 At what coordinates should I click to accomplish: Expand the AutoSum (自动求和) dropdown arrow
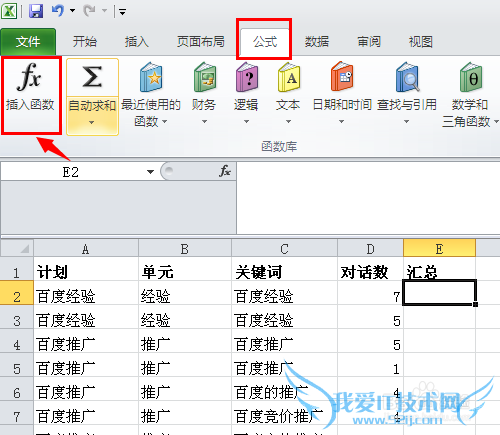(92, 122)
